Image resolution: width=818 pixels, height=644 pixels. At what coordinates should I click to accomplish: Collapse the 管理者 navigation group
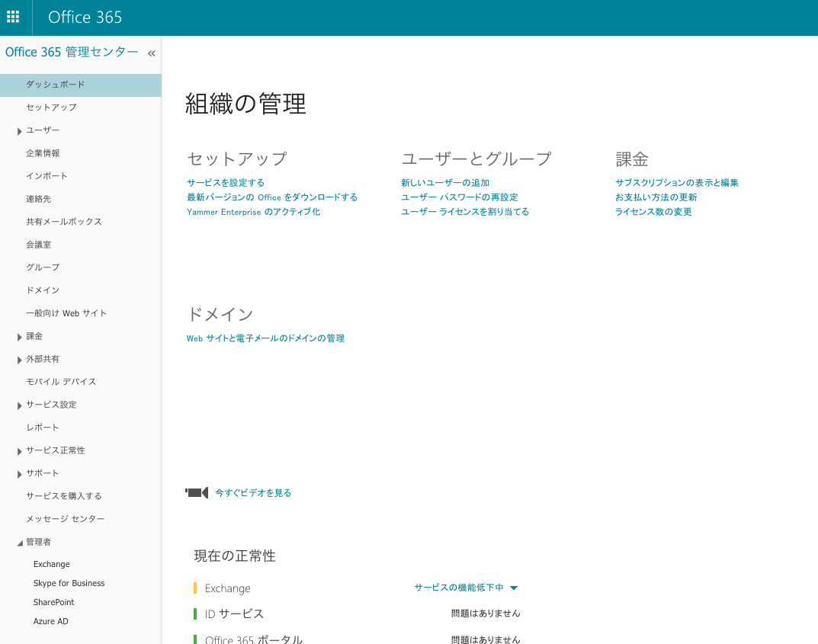(20, 543)
